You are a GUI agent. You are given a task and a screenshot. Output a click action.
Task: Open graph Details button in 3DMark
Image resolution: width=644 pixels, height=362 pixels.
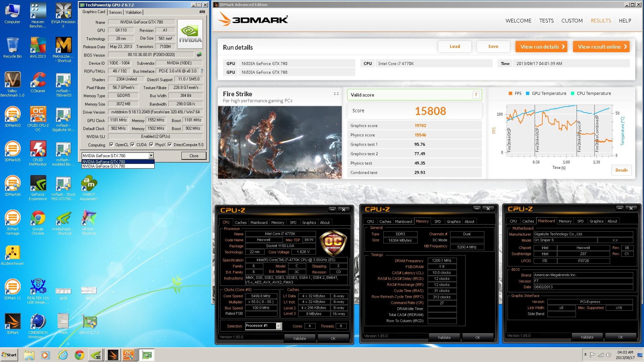click(621, 170)
